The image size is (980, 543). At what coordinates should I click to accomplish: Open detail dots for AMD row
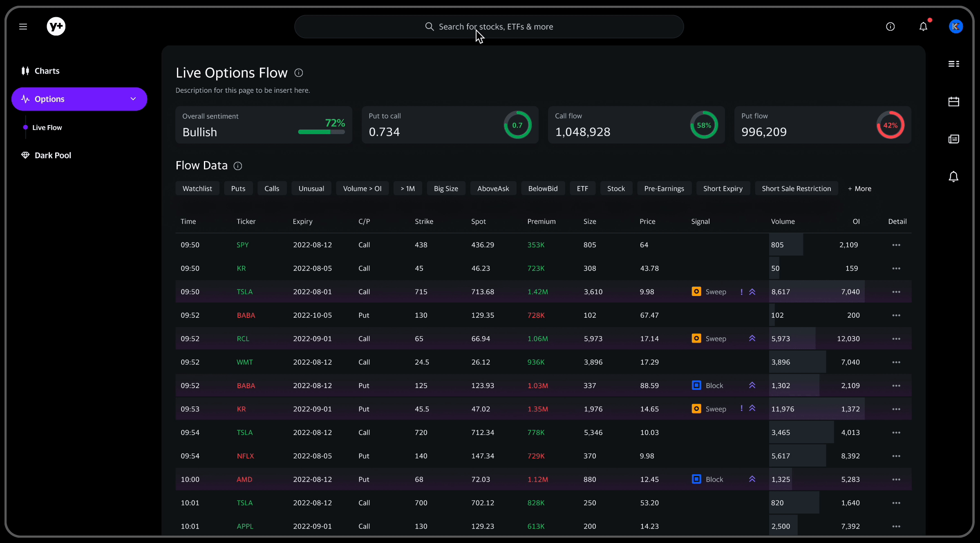click(896, 479)
